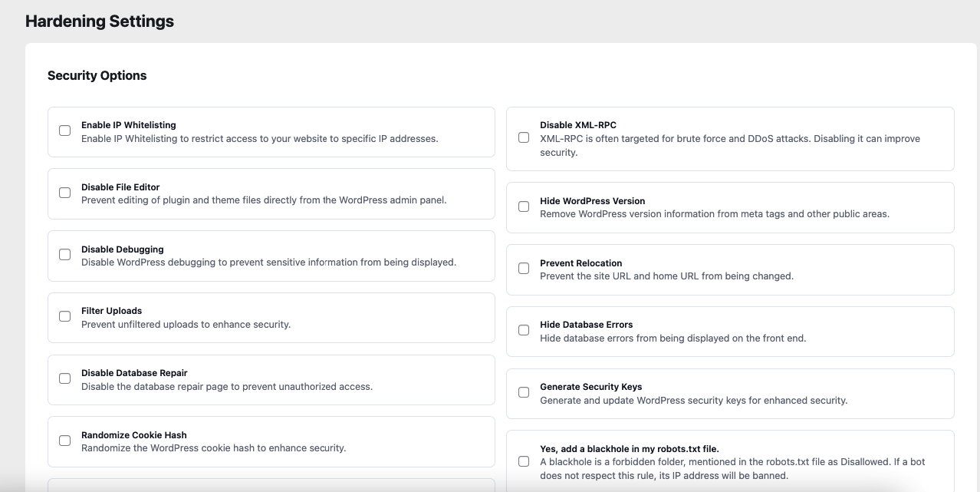980x492 pixels.
Task: Click the 'Generate Security Keys' label text
Action: click(x=590, y=387)
